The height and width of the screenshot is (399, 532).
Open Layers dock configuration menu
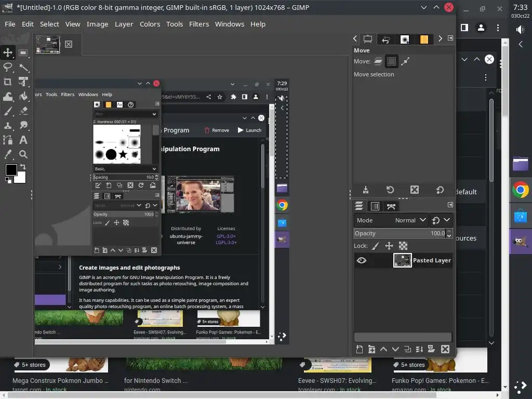tap(450, 205)
